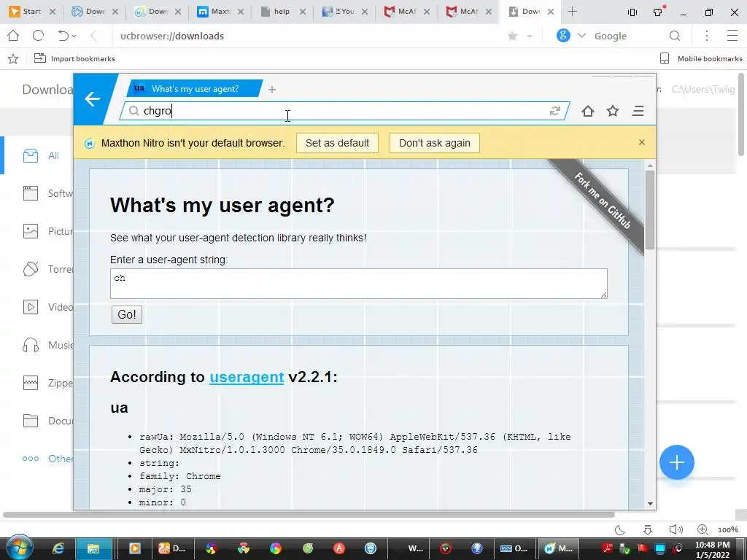Toggle night mode moon icon
The image size is (747, 560).
tap(620, 529)
